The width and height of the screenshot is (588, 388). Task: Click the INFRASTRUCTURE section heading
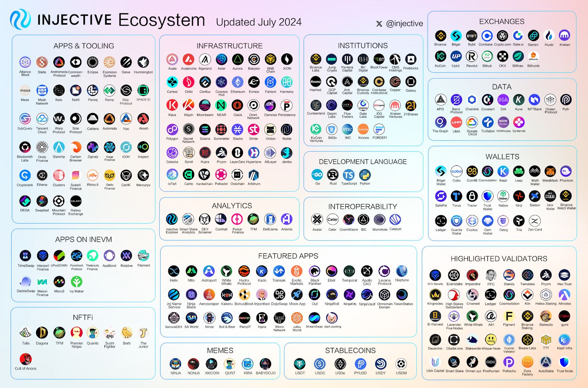tap(230, 46)
